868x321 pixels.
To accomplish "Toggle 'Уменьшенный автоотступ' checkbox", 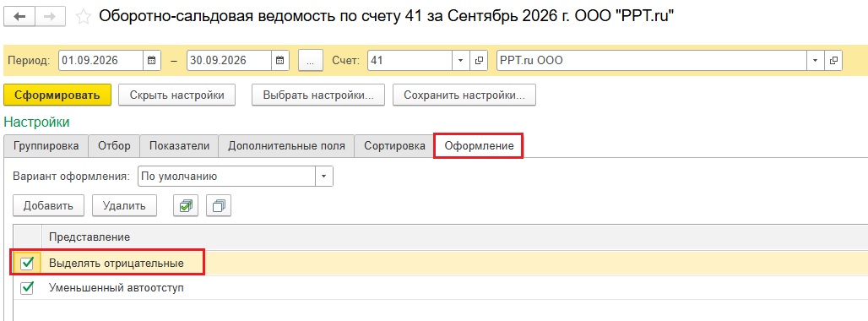I will click(26, 288).
